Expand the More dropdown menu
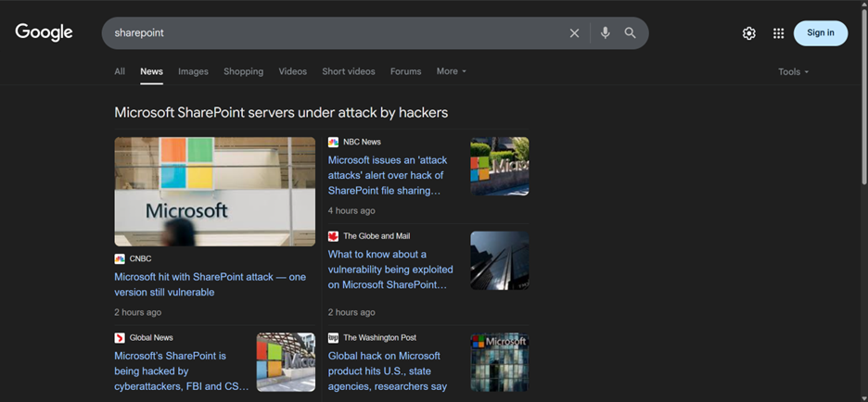 click(452, 71)
